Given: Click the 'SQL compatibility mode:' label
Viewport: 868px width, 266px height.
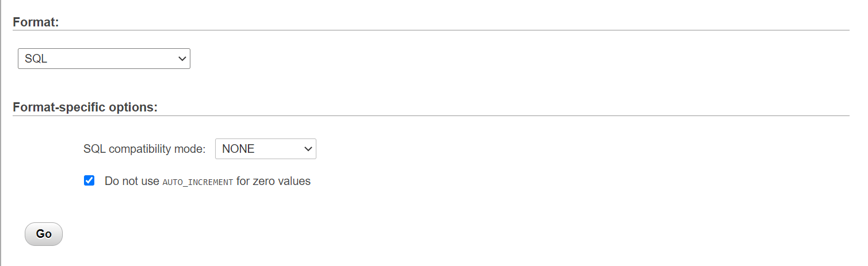Looking at the screenshot, I should (144, 149).
